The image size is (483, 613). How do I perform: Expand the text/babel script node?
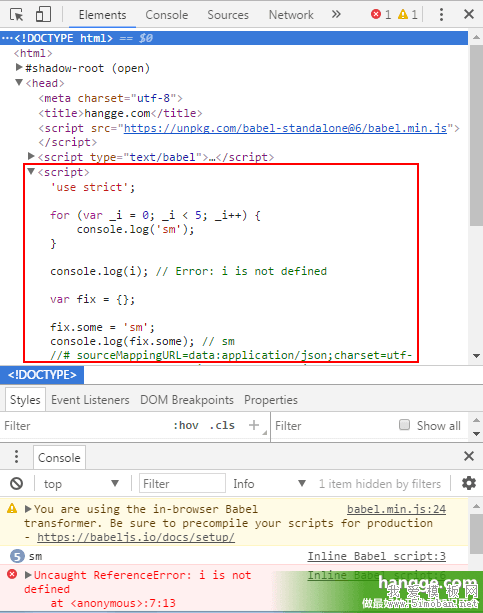[31, 156]
